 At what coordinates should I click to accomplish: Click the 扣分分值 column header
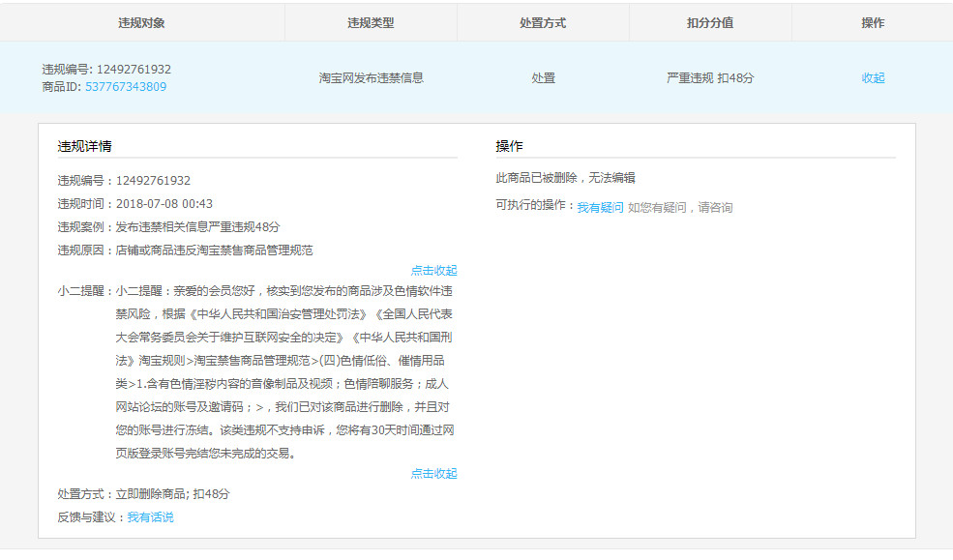coord(710,23)
